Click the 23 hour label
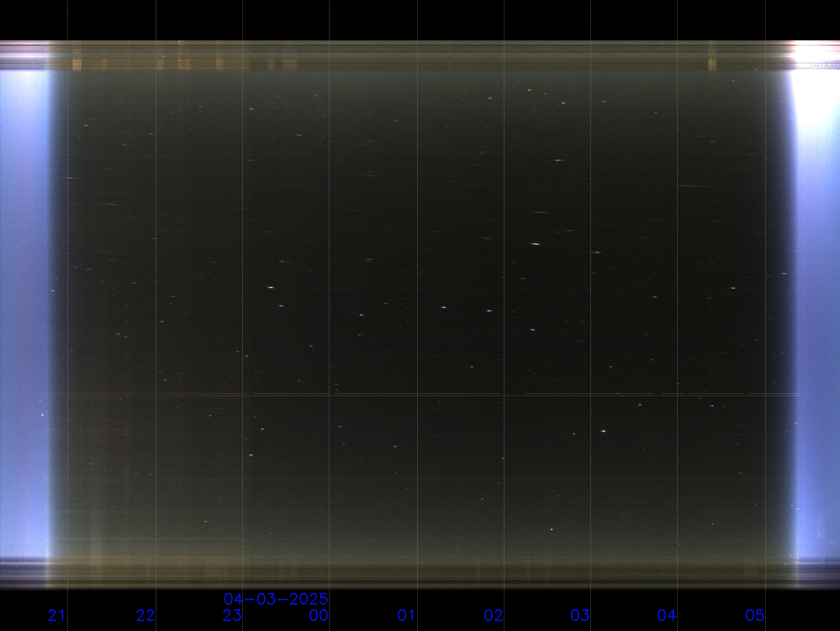 tap(232, 615)
